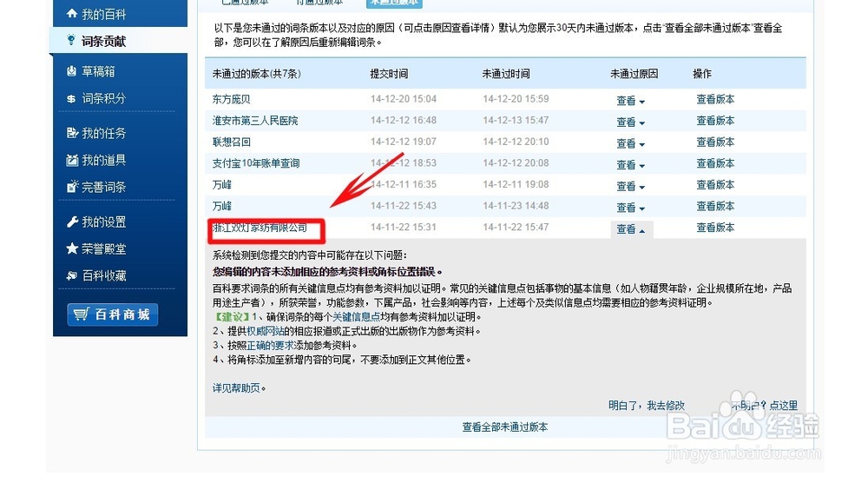868x483 pixels.
Task: Open 万峰 entry submitted 14-12-11
Action: [222, 184]
